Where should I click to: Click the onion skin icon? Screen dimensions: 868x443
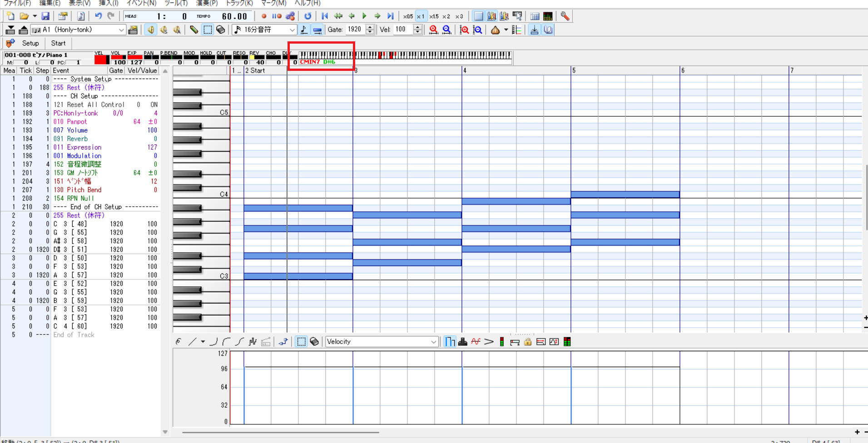tap(495, 30)
